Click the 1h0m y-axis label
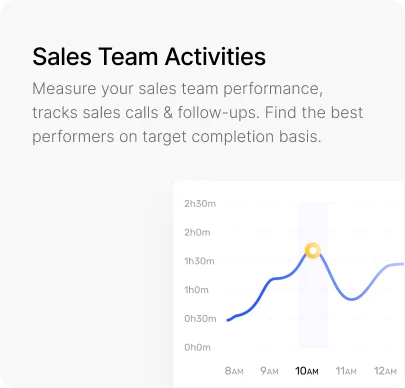 196,290
